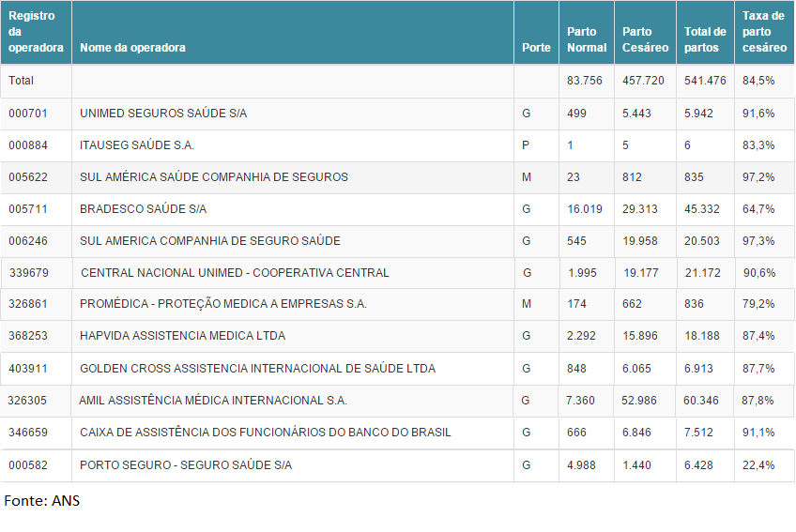This screenshot has height=532, width=796.
Task: Click the 'Fonte: ANS' source text
Action: tap(42, 501)
